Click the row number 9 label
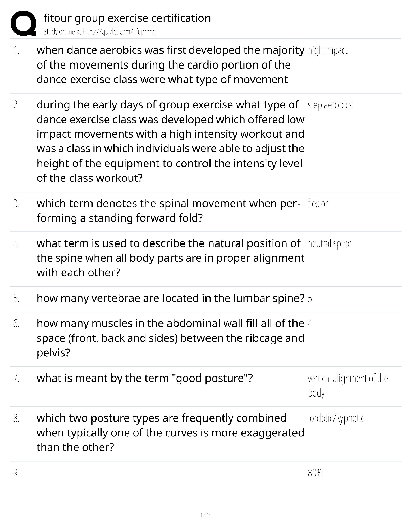This screenshot has height=532, width=411. tap(16, 473)
